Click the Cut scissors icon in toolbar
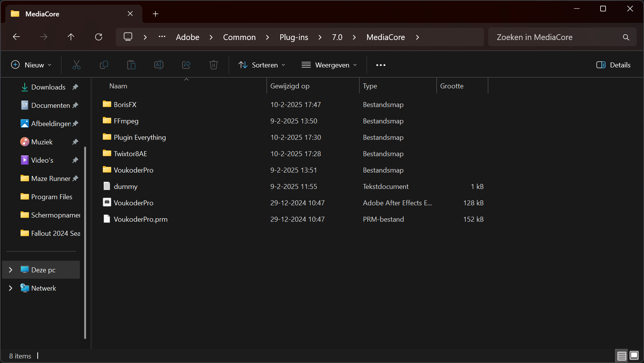 coord(77,65)
